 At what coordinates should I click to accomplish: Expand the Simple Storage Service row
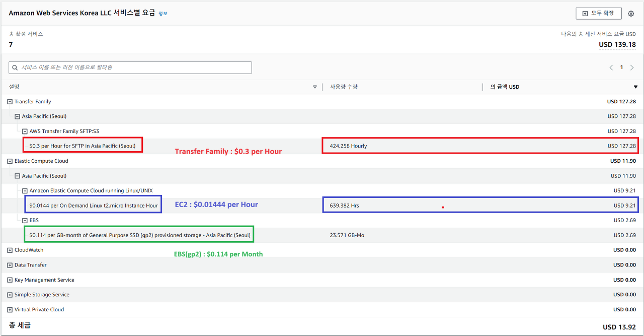(10, 295)
